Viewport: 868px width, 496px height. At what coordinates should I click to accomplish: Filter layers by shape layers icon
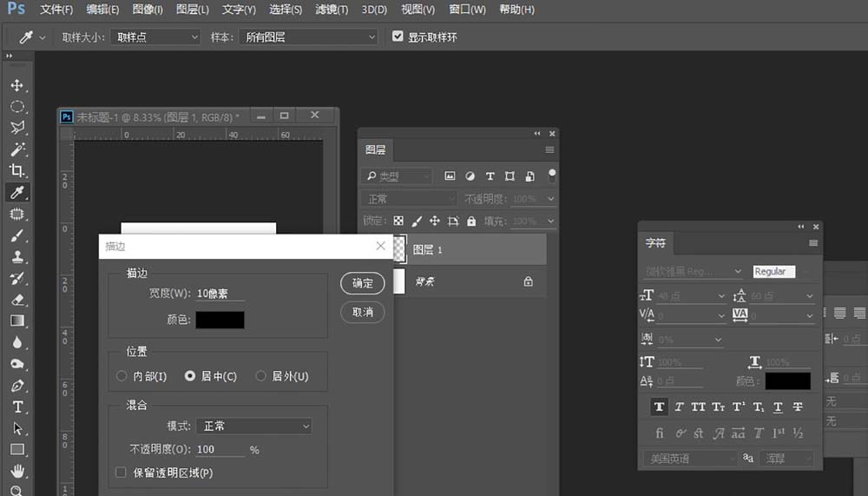510,176
